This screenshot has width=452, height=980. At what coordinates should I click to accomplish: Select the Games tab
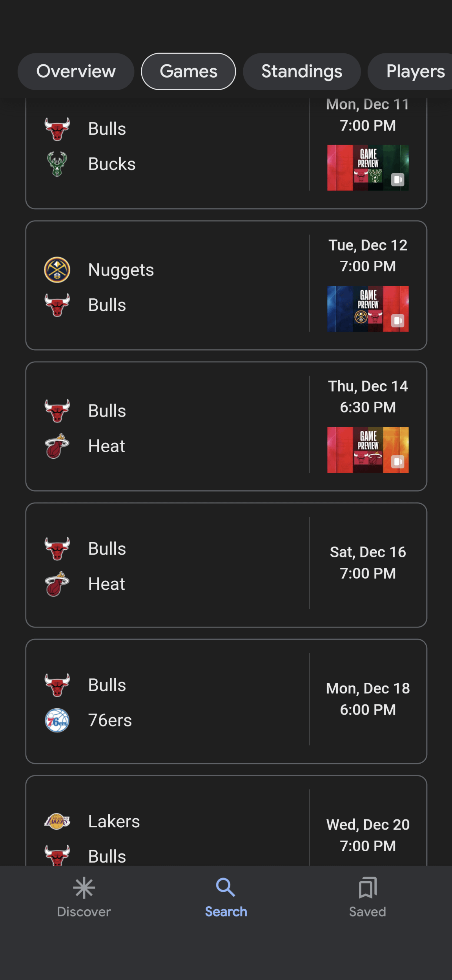pos(188,71)
